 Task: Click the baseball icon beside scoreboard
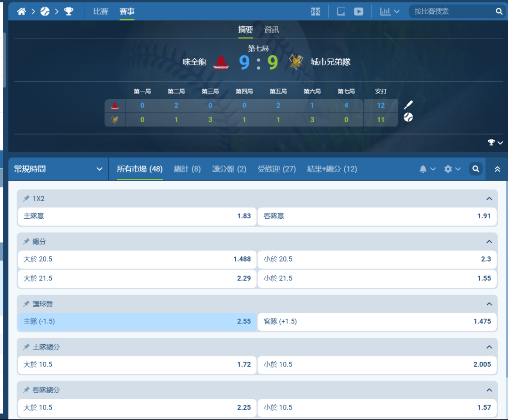(408, 117)
